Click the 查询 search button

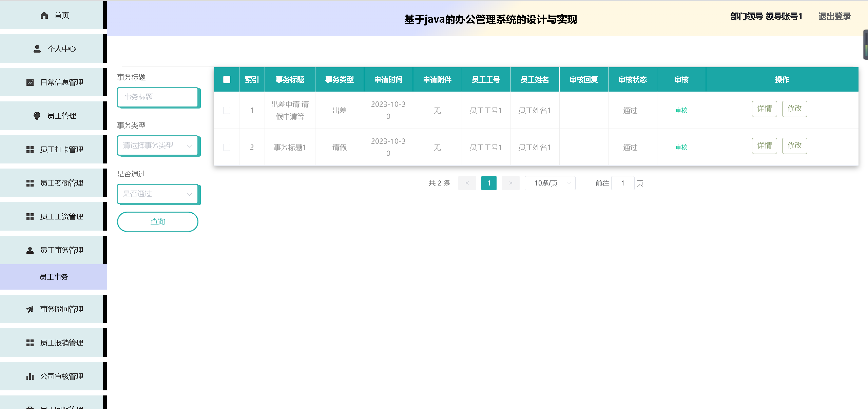click(x=158, y=222)
